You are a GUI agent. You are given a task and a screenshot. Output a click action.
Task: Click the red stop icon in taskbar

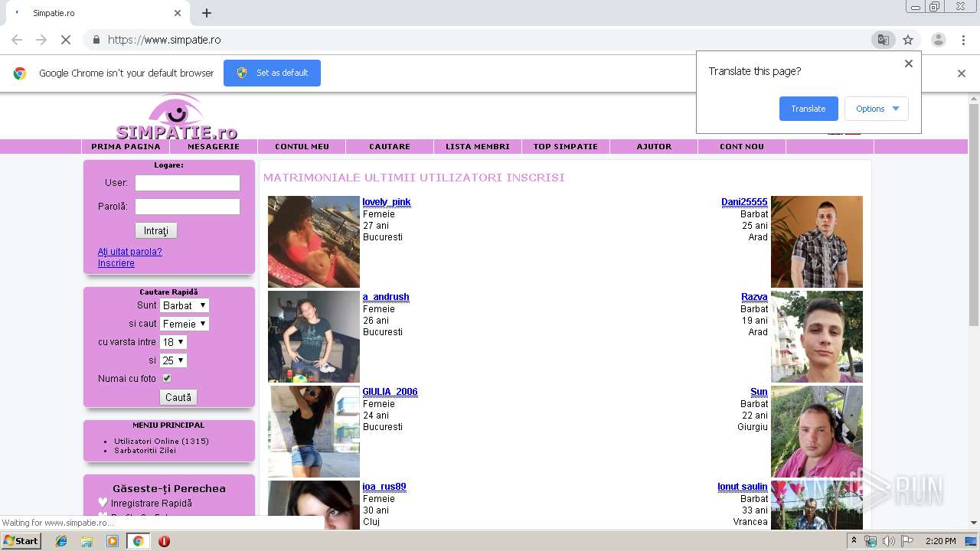click(x=164, y=541)
